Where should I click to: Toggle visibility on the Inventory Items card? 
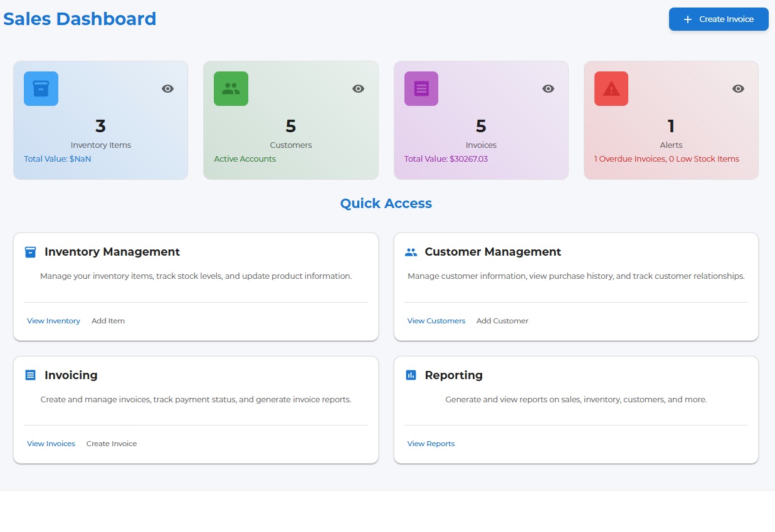coord(167,88)
